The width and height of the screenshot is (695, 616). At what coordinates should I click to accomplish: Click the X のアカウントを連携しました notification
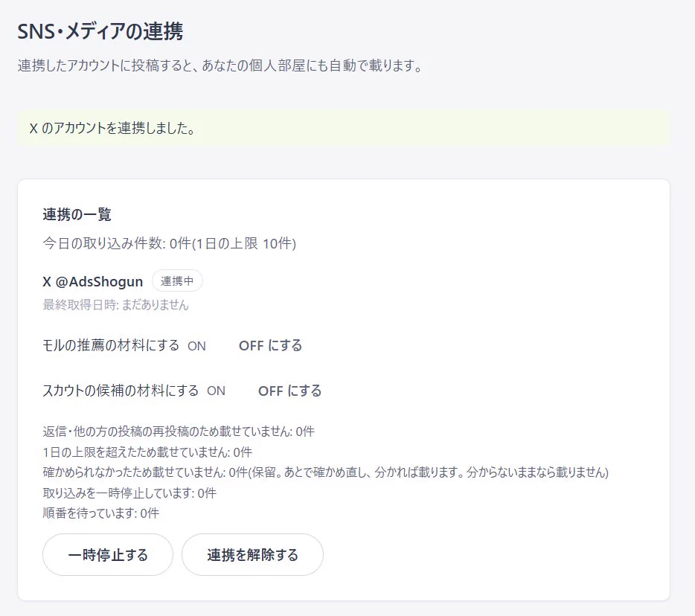coord(344,128)
